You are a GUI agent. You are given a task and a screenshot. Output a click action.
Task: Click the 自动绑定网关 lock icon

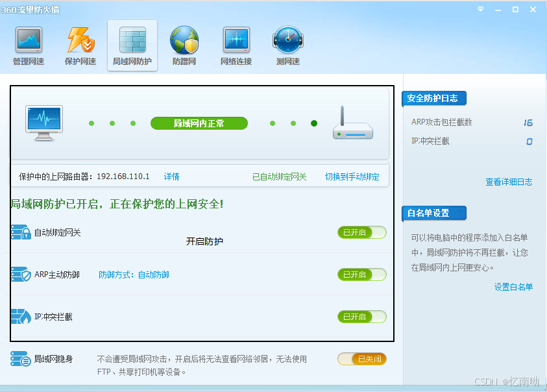(21, 232)
